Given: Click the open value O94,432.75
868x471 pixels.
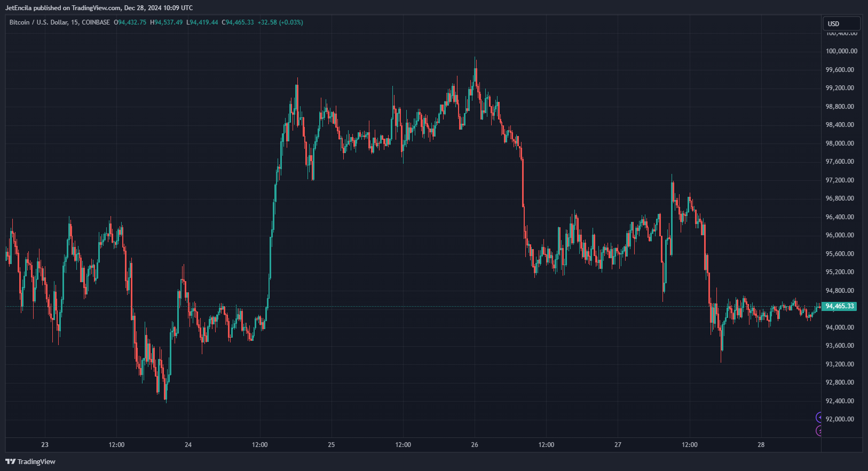Looking at the screenshot, I should pos(130,22).
